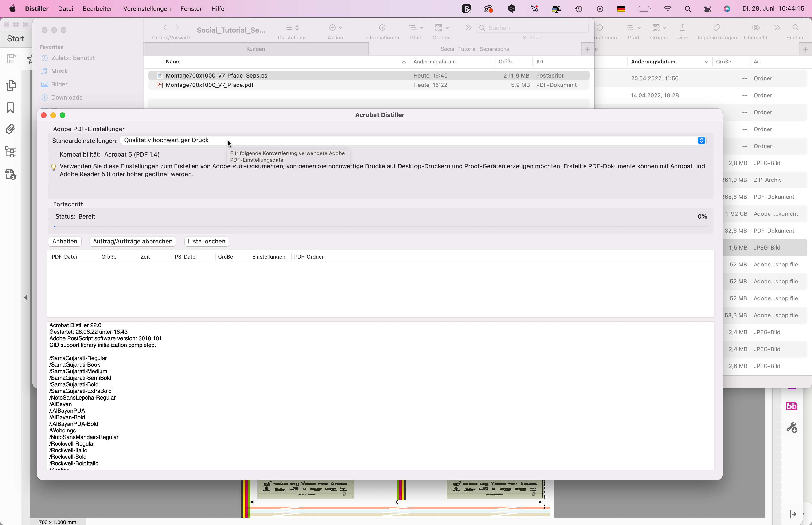Click the save icon in Acrobat sidebar

(x=12, y=59)
